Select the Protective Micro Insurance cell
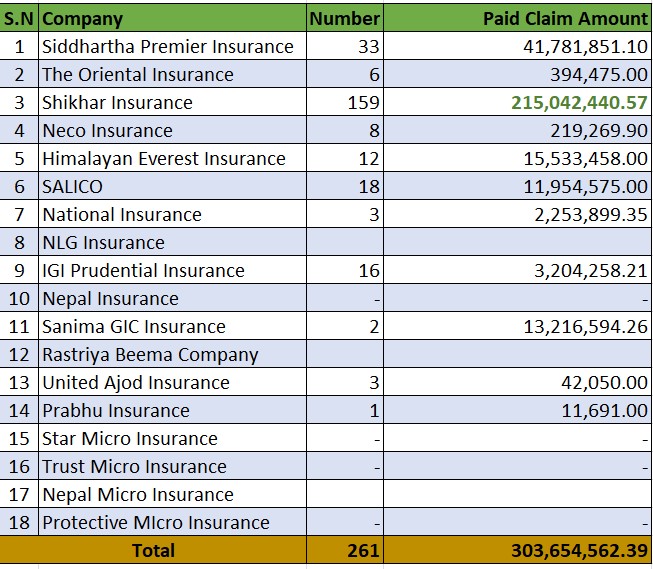This screenshot has height=569, width=653. click(156, 523)
